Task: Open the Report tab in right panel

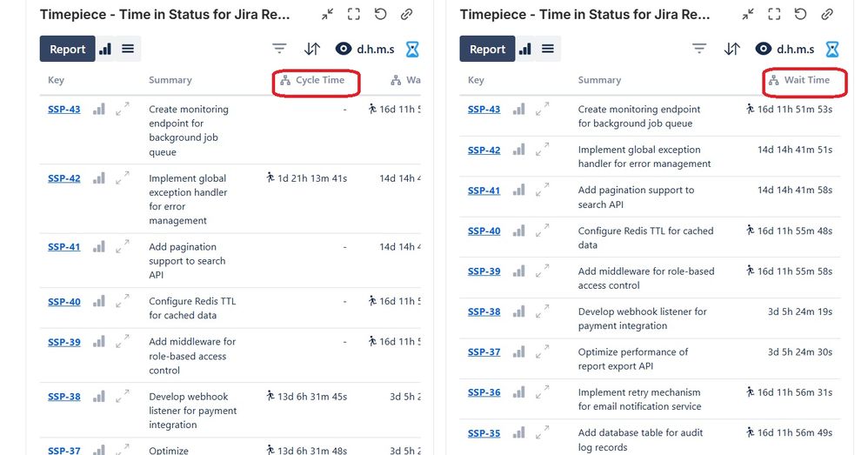Action: coord(487,49)
